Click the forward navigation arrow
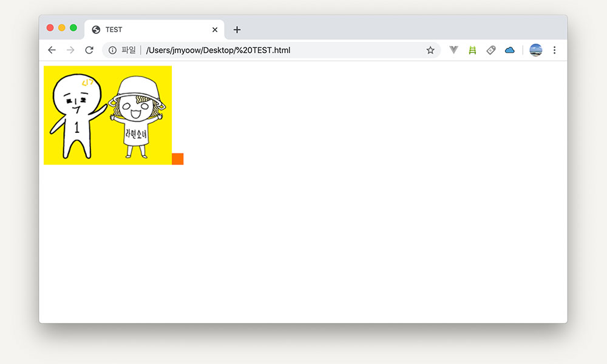This screenshot has width=607, height=364. 70,50
